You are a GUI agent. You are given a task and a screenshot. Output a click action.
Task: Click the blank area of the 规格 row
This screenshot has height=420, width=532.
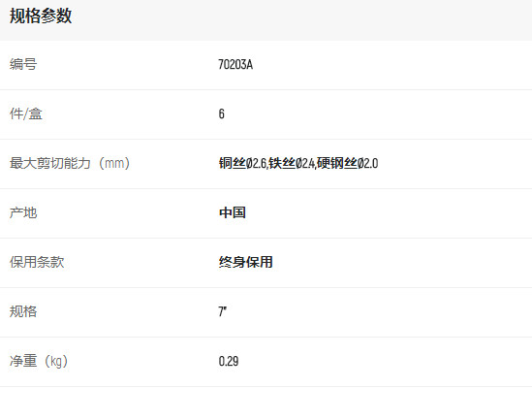(391, 312)
